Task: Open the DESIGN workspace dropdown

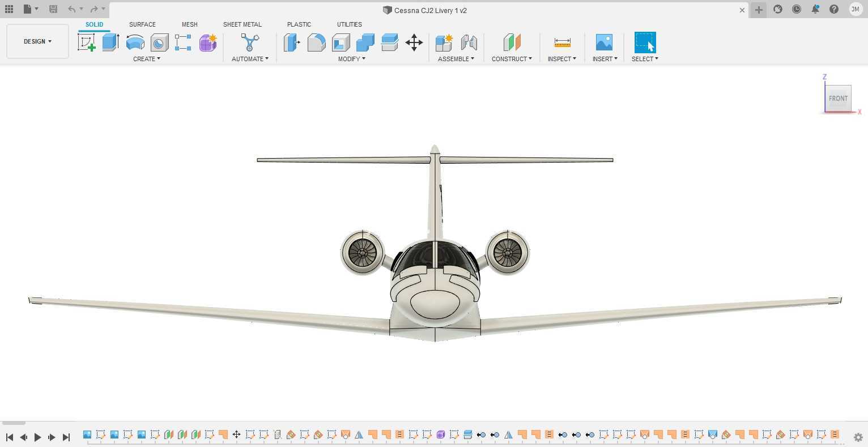Action: click(37, 41)
